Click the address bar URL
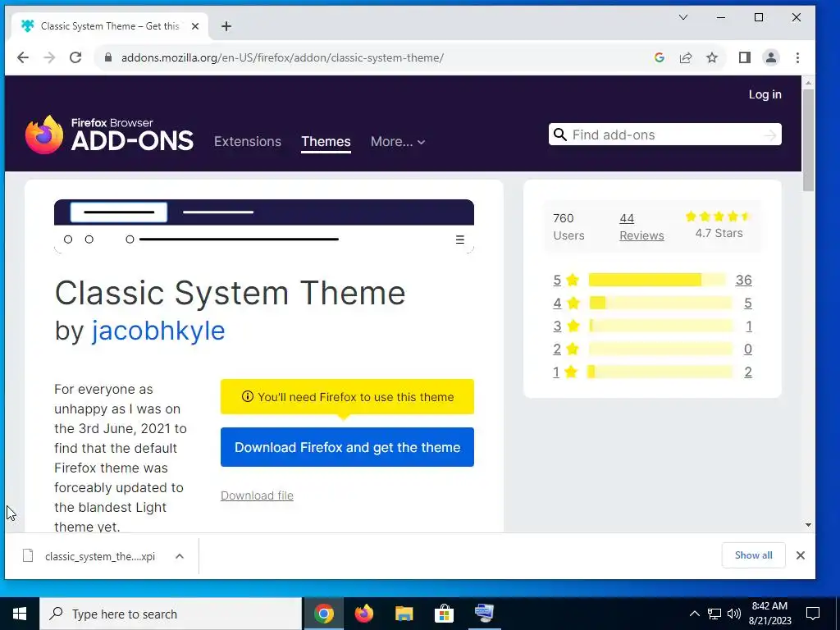Viewport: 840px width, 630px height. click(x=282, y=57)
